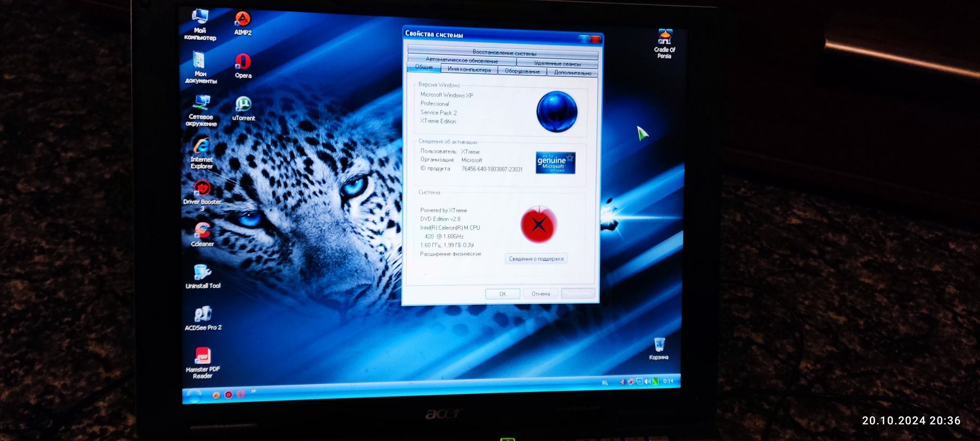980x441 pixels.
Task: Open the CCleaner desktop shortcut
Action: tap(202, 235)
